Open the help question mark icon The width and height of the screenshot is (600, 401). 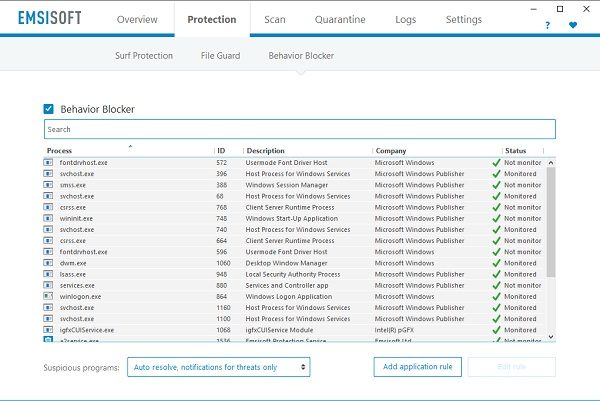[x=548, y=26]
